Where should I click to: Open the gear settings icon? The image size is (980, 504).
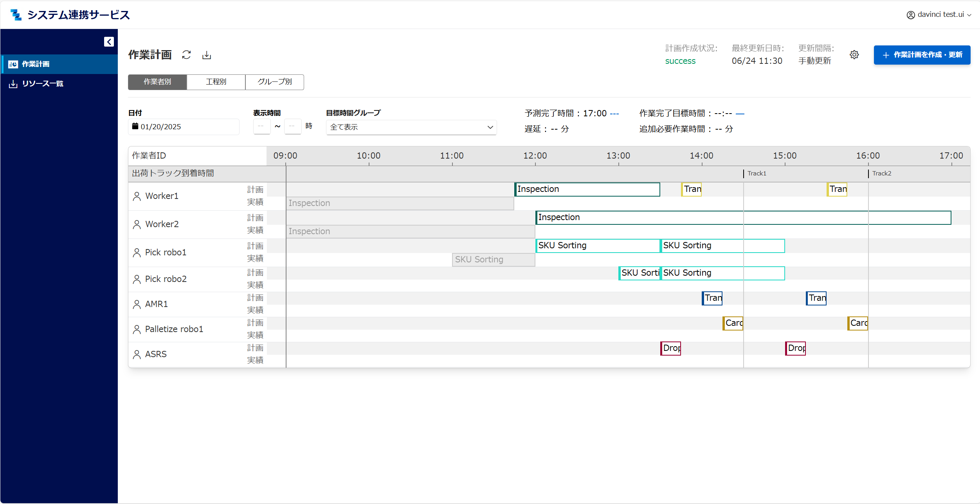click(854, 54)
